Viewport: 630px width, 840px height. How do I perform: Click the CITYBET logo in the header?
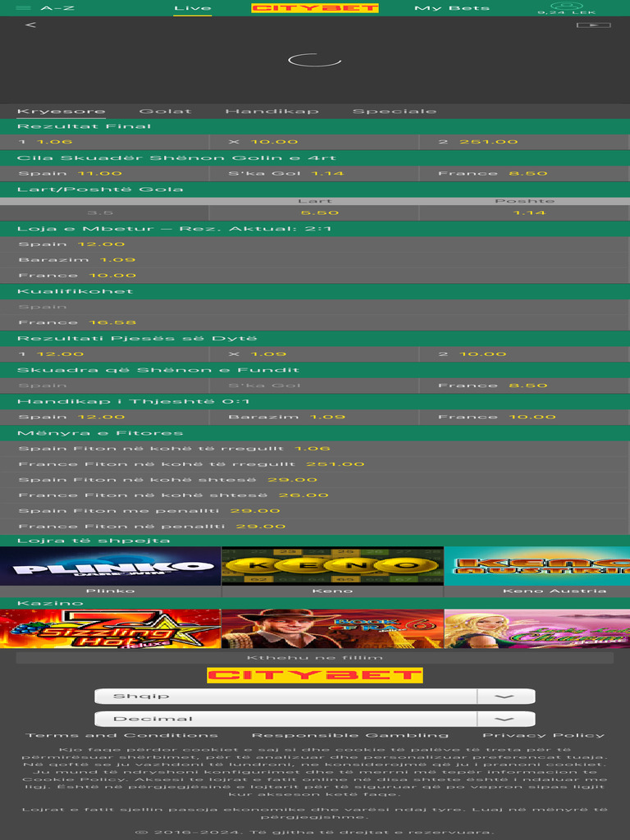315,8
